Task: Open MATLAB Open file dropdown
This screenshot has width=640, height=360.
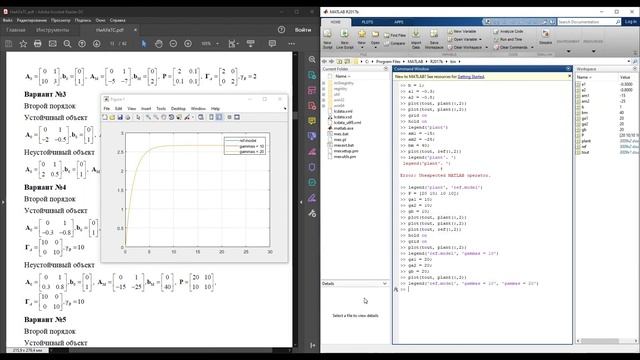Action: tap(375, 40)
